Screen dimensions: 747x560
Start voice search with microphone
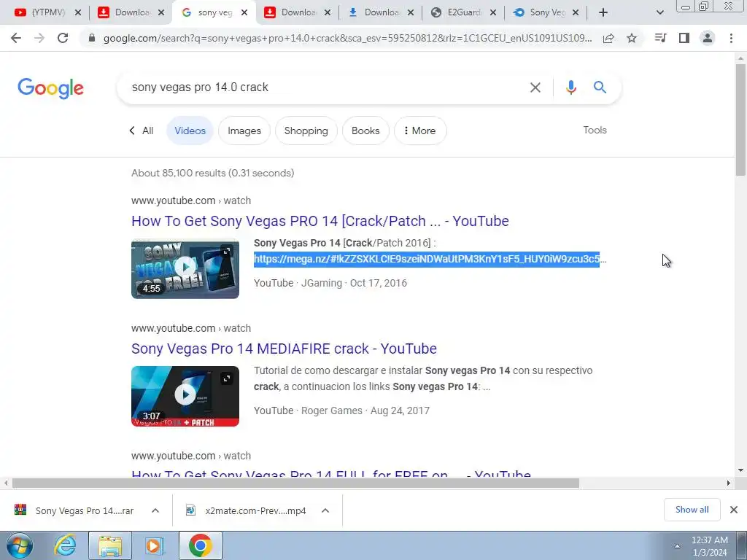coord(570,87)
